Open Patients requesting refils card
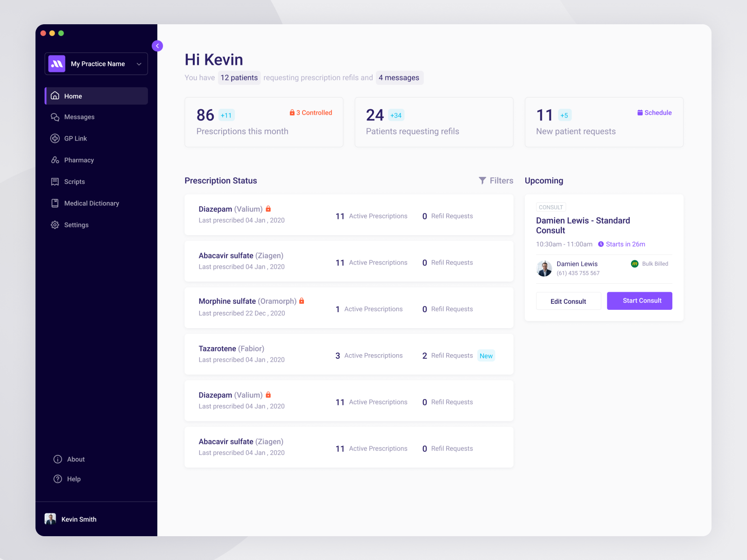747x560 pixels. (x=434, y=122)
